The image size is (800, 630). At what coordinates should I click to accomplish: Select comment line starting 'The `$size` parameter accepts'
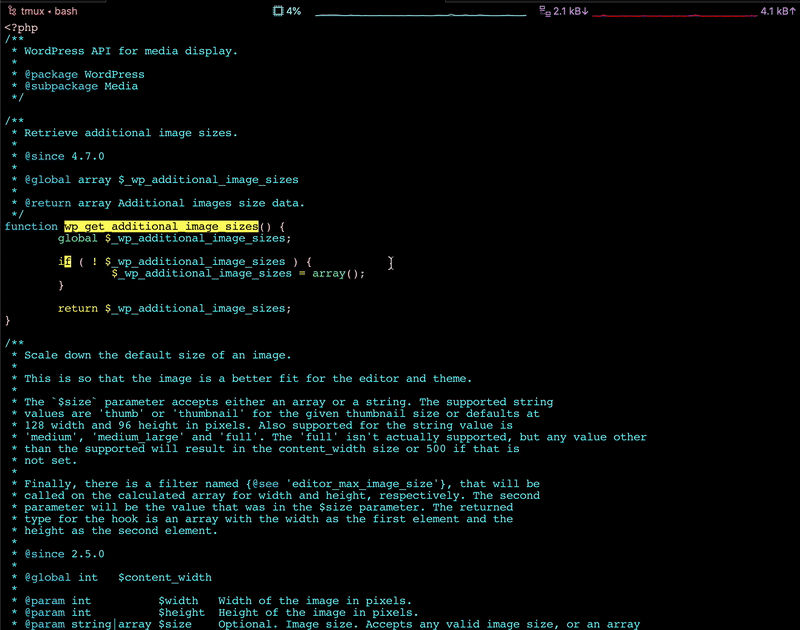click(289, 402)
